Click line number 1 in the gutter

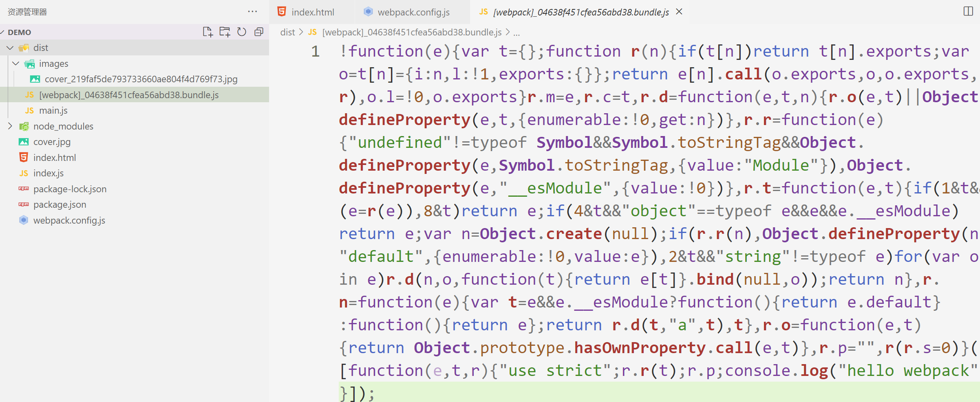click(x=315, y=51)
